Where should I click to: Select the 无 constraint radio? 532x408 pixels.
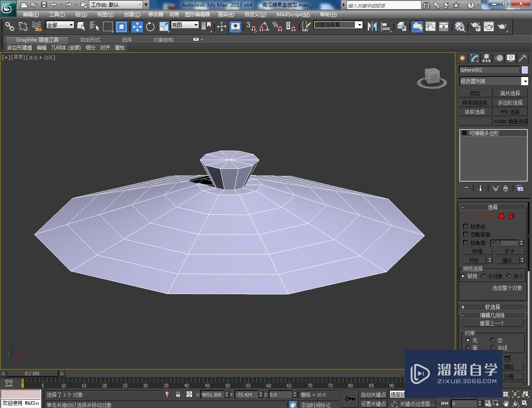[x=468, y=340]
